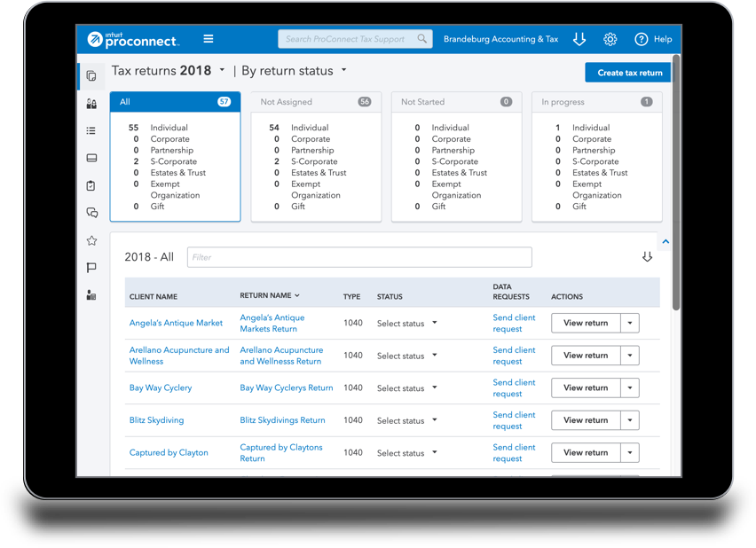Open Captured by Claytons Return link
The width and height of the screenshot is (756, 548).
pyautogui.click(x=281, y=452)
